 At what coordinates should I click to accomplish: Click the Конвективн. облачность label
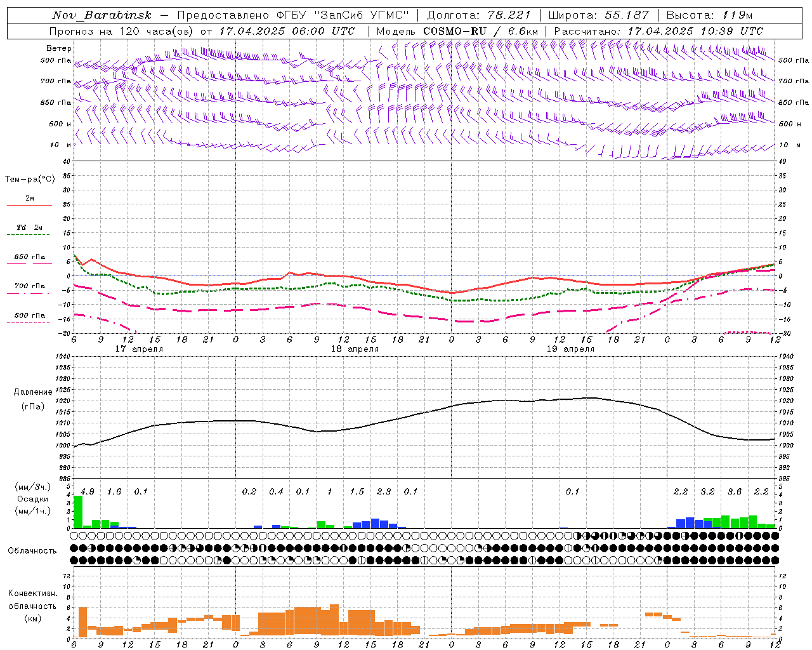33,600
